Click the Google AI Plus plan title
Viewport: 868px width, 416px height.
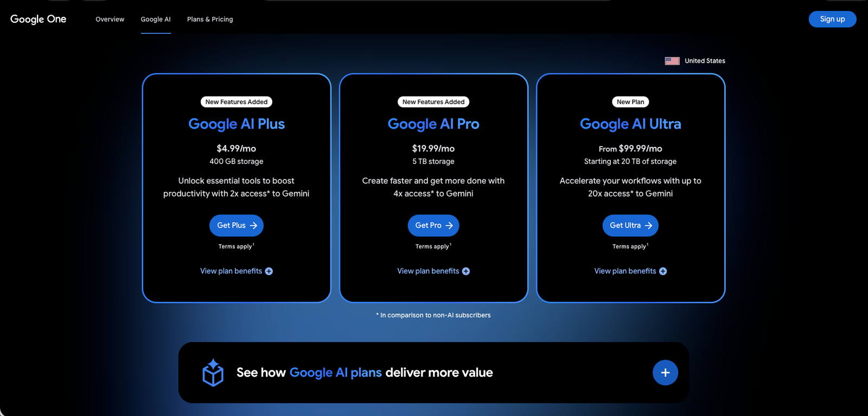point(237,124)
